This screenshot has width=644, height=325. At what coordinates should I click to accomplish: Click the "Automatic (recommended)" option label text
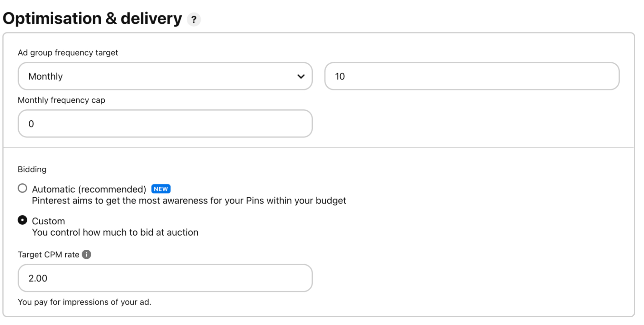pyautogui.click(x=89, y=189)
